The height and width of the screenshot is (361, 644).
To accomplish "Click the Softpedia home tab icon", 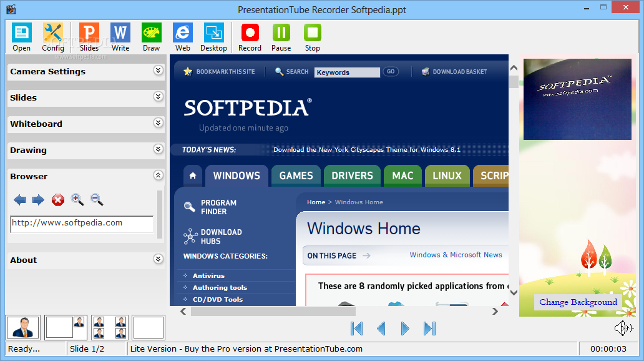I will pos(193,176).
